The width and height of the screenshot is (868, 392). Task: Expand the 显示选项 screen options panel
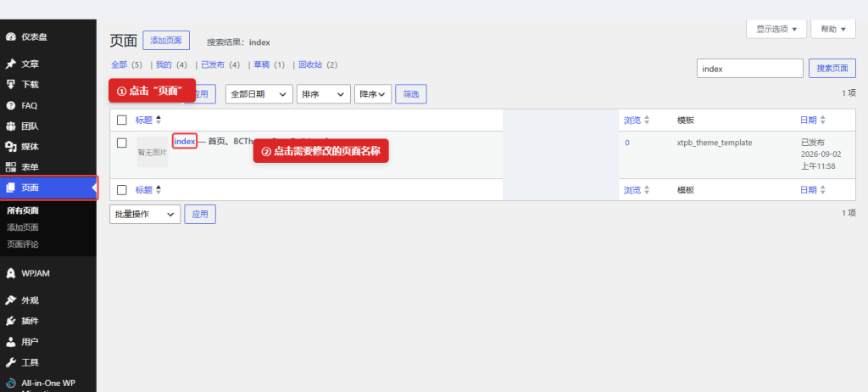coord(776,29)
